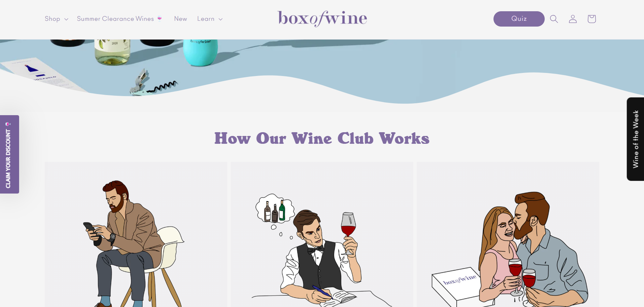Open the shopping cart icon
This screenshot has height=307, width=644.
[591, 19]
